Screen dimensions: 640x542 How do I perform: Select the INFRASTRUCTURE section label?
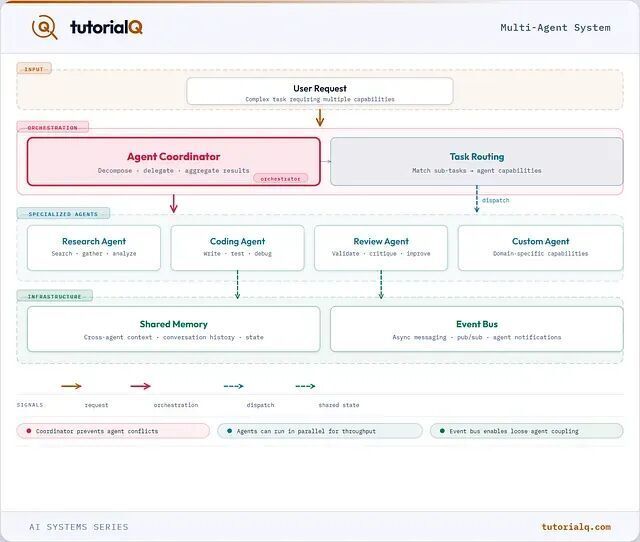pos(55,296)
